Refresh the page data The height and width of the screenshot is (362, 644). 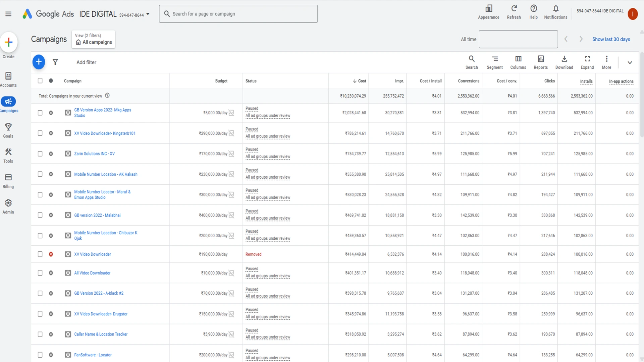514,12
